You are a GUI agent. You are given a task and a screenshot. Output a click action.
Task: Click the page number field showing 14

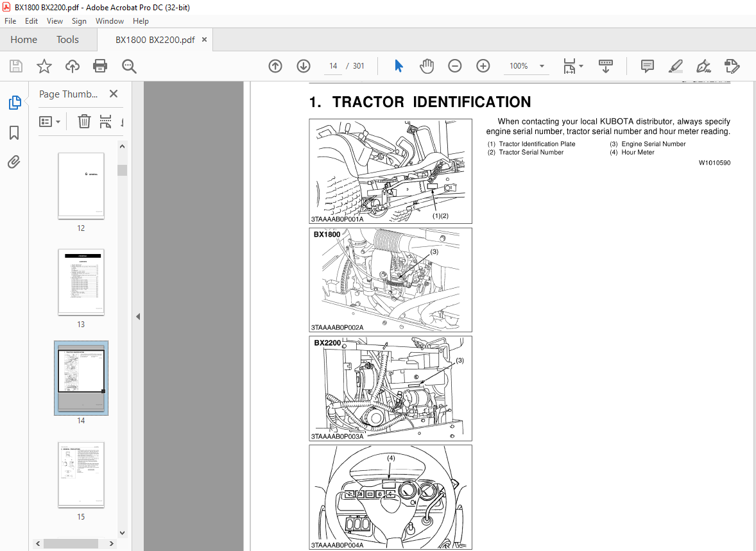pos(332,66)
